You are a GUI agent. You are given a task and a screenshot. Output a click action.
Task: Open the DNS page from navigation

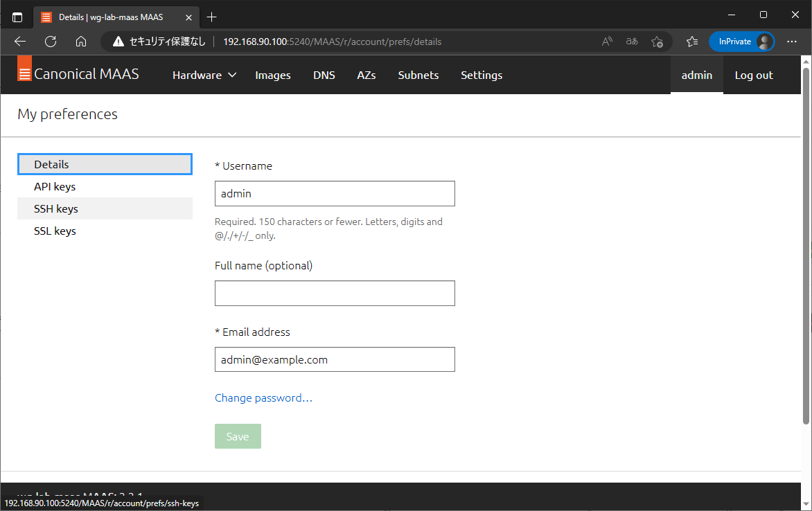tap(324, 75)
